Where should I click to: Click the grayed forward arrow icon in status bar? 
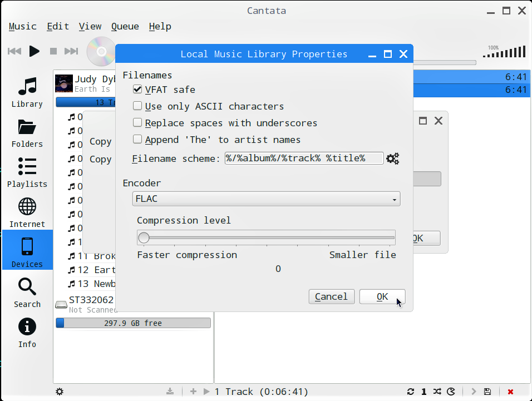pos(474,392)
